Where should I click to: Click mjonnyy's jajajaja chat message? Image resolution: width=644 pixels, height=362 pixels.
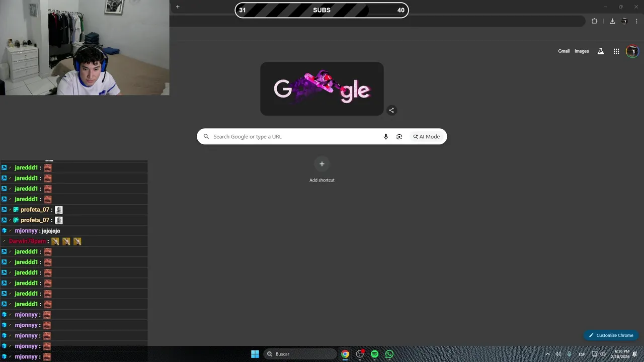tap(51, 231)
